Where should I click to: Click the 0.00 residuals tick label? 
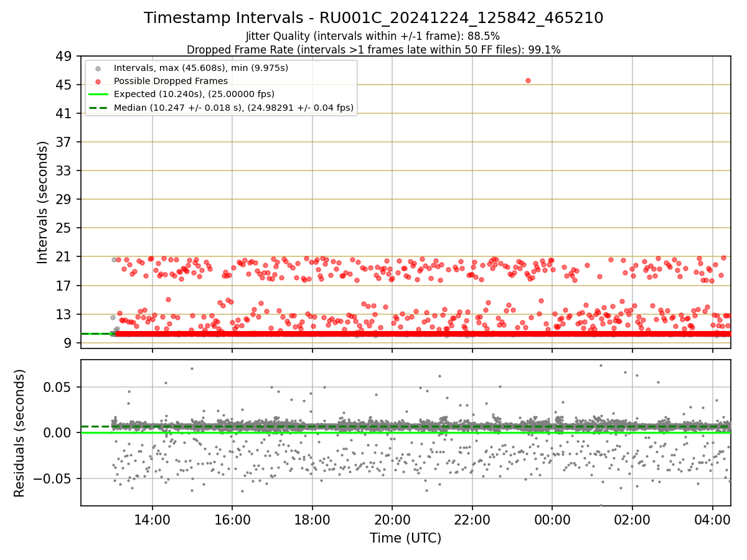click(58, 433)
